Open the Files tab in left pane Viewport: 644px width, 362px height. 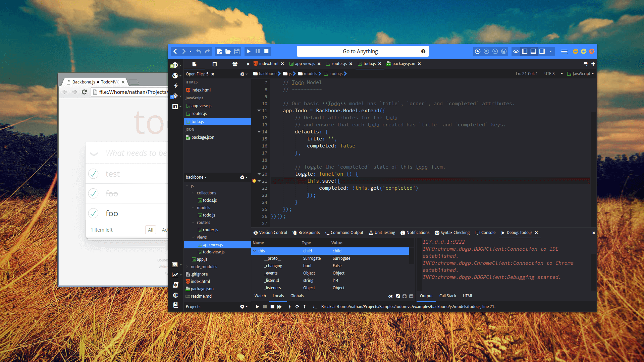tap(194, 64)
